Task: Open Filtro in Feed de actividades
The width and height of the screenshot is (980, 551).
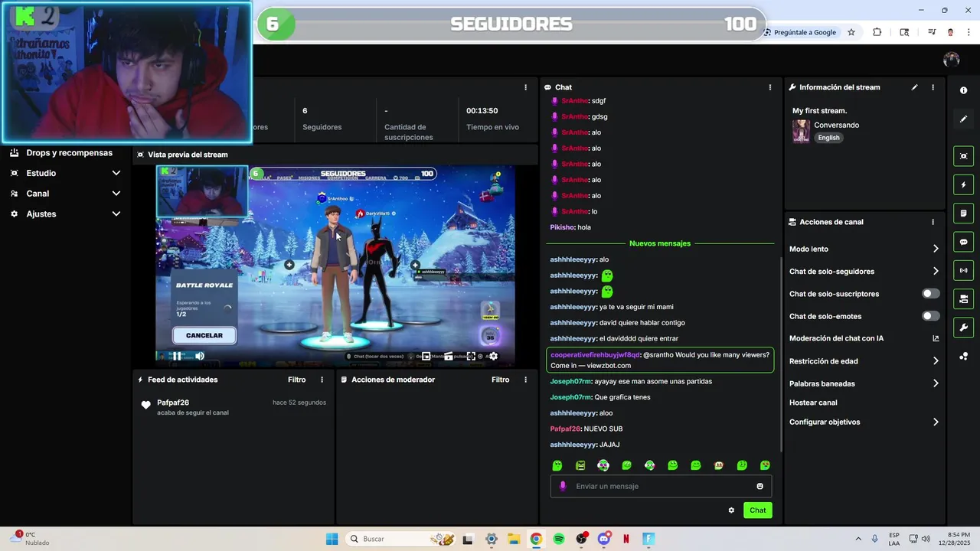Action: pos(296,380)
